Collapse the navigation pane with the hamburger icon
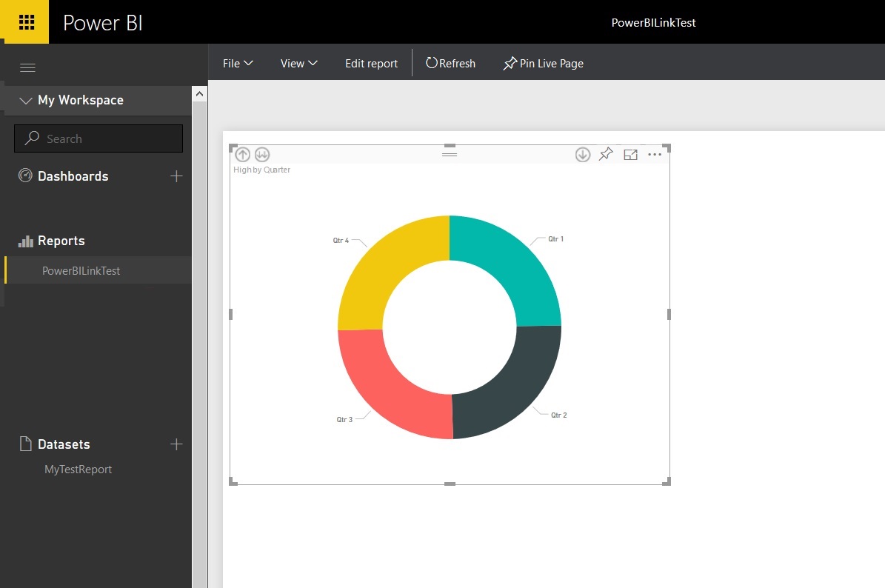The width and height of the screenshot is (885, 588). point(27,67)
